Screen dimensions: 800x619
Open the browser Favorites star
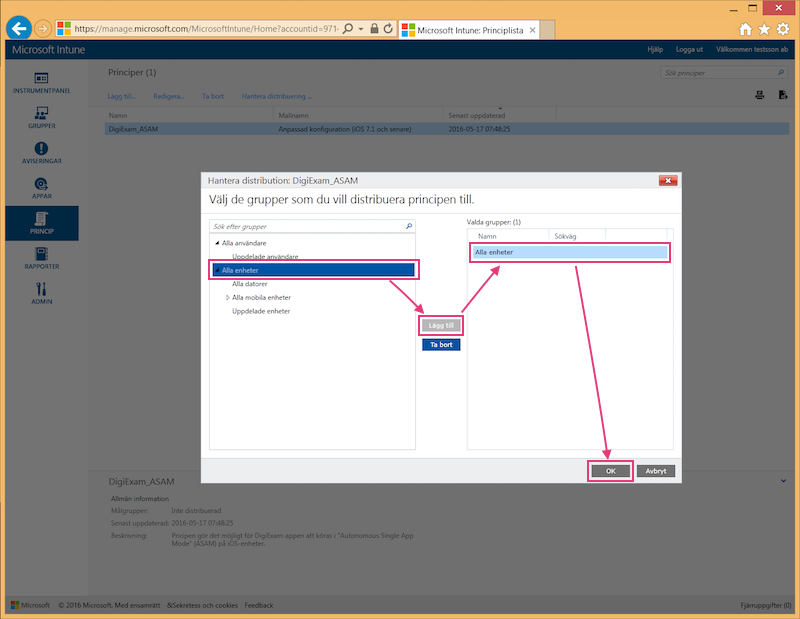pos(764,29)
